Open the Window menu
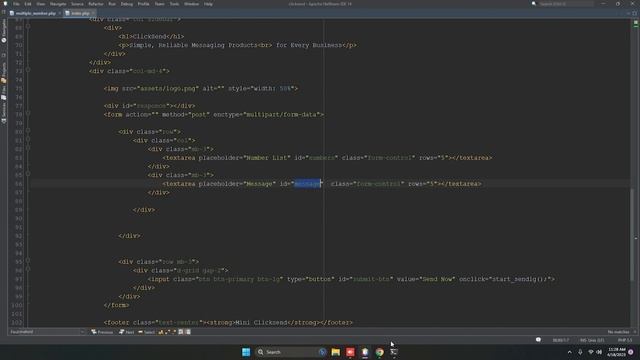Screen dimensions: 640x360 (191, 4)
